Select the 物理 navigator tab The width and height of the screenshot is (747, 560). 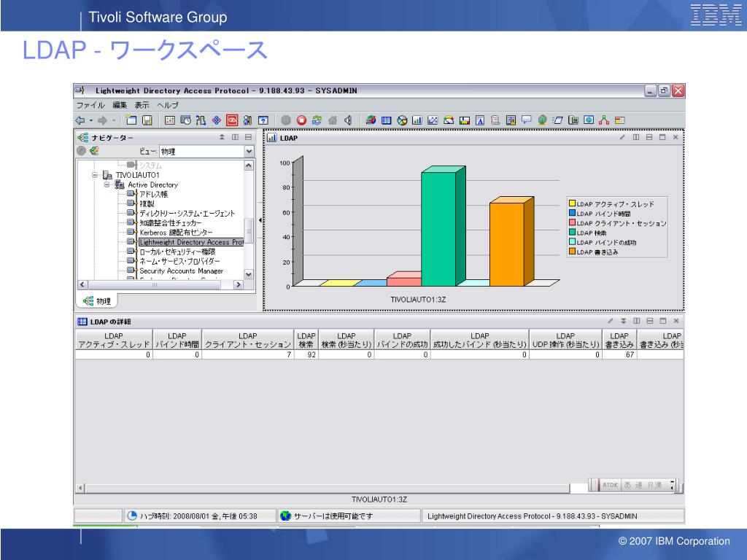tap(98, 301)
